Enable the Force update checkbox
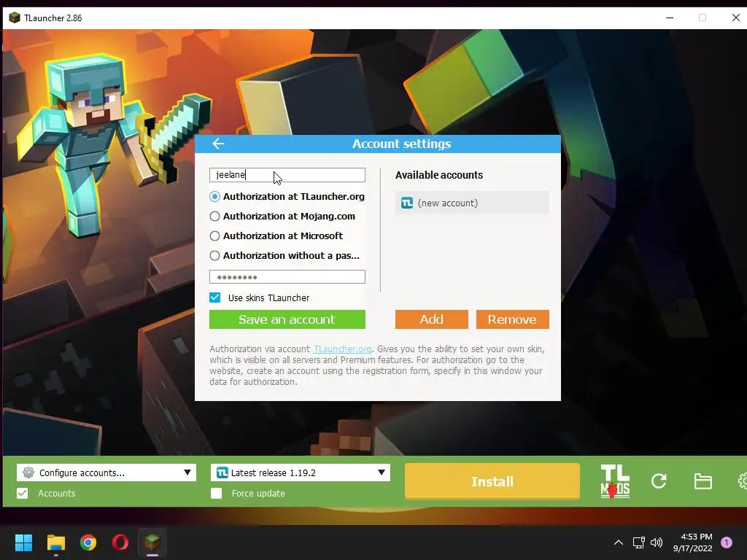Screen dimensions: 747x560 pos(216,494)
